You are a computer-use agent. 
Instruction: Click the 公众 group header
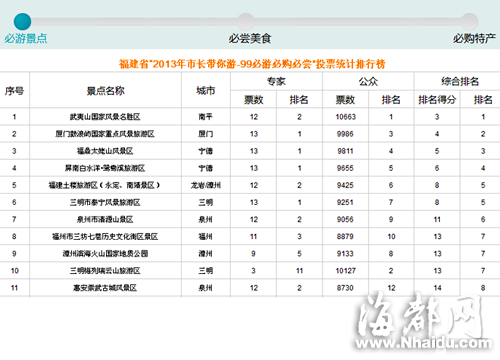tap(368, 81)
